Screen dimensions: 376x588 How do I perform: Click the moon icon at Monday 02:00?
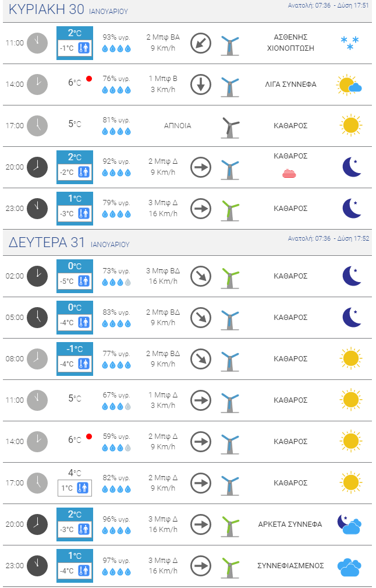[x=352, y=276]
